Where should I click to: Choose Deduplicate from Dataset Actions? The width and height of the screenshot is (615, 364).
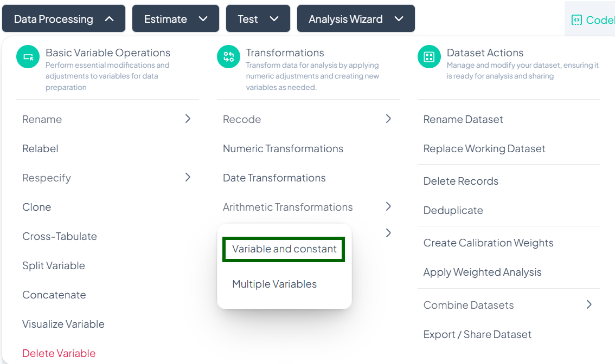tap(453, 210)
